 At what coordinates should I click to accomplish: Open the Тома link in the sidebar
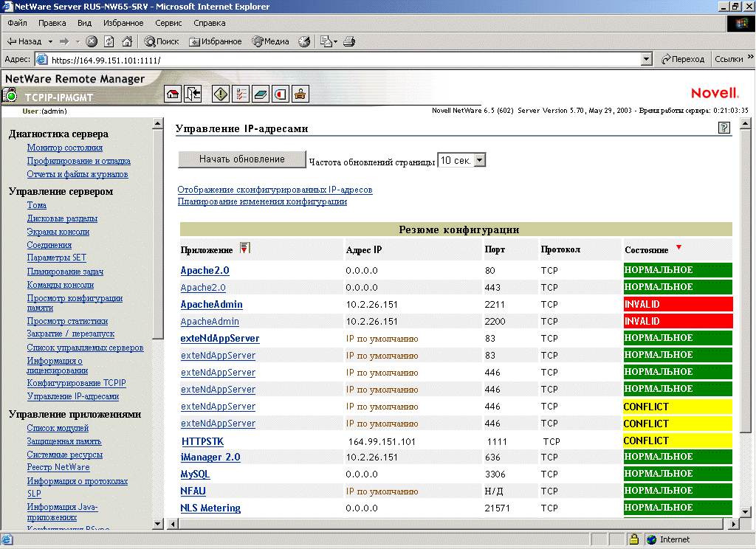37,205
